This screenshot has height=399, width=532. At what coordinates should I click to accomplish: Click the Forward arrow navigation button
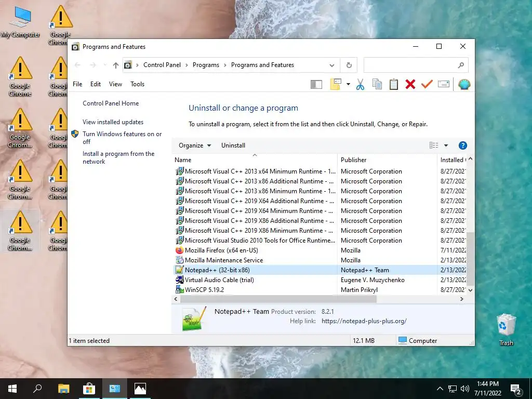[93, 65]
